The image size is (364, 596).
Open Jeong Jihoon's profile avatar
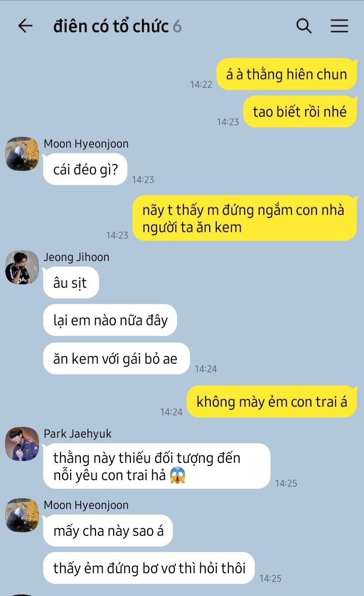pyautogui.click(x=22, y=267)
